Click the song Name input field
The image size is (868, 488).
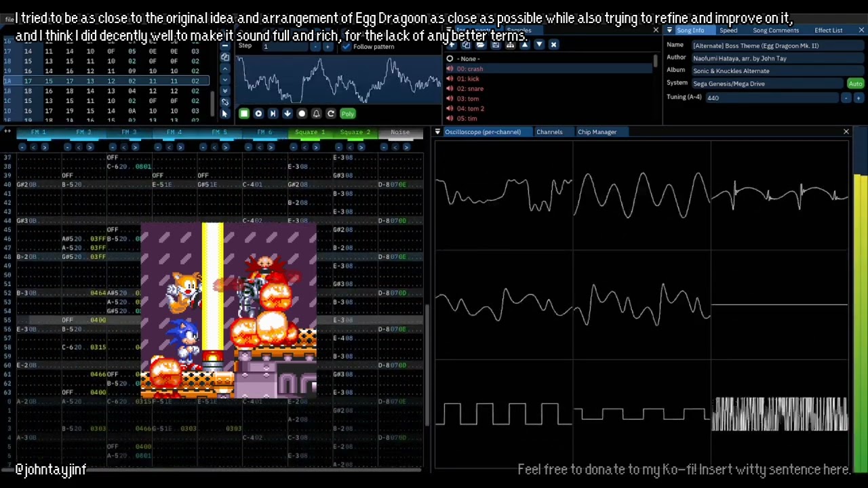point(777,45)
